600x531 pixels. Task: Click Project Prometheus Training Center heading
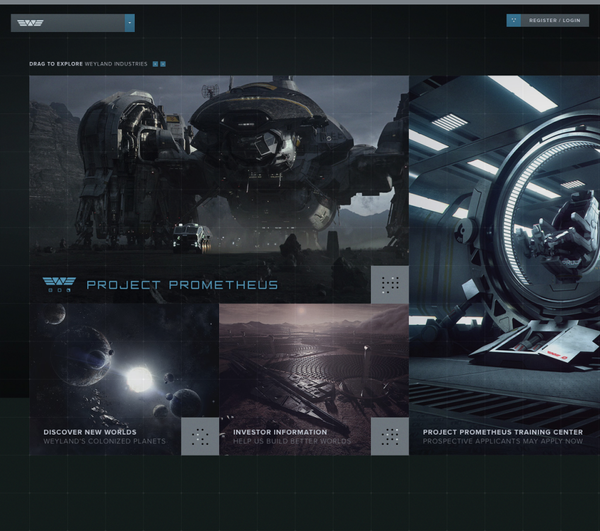[x=503, y=432]
